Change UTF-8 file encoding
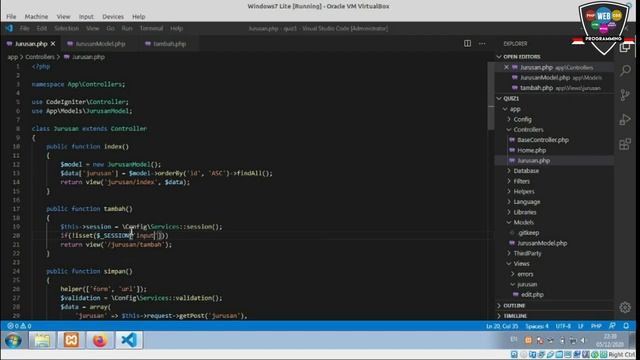Screen dimensions: 640x360 pos(563,326)
